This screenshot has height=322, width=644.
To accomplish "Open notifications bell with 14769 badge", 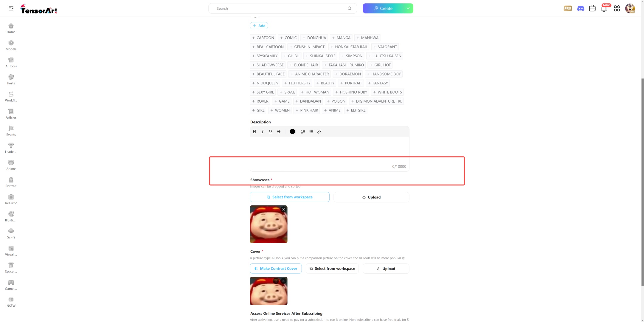I will pos(604,8).
